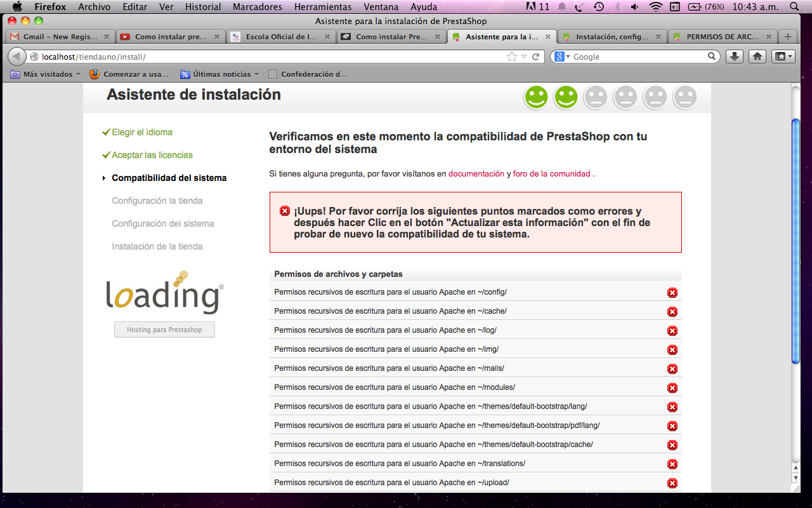Open the Más visitados bookmarks dropdown

(x=46, y=74)
